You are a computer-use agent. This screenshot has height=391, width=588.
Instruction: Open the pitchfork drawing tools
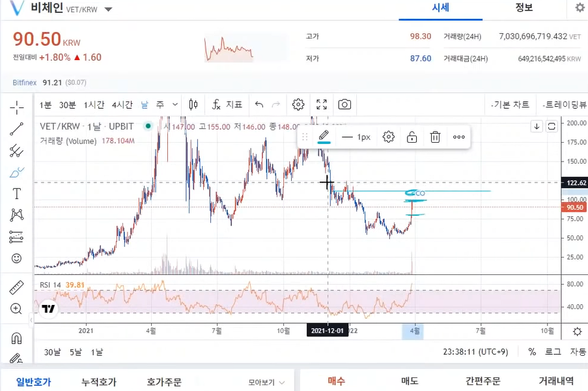point(16,151)
